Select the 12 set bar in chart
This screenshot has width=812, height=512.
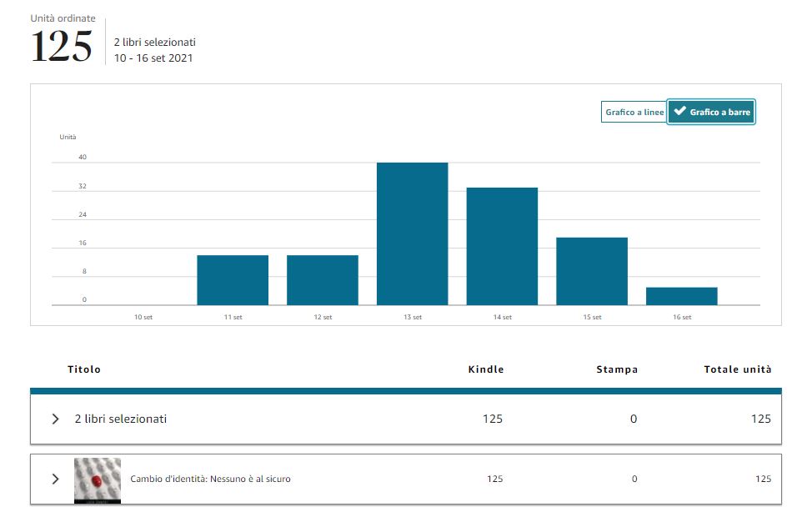click(x=323, y=280)
